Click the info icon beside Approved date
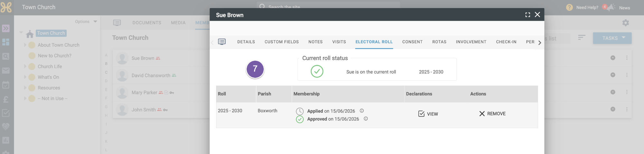The image size is (644, 154). tap(366, 118)
